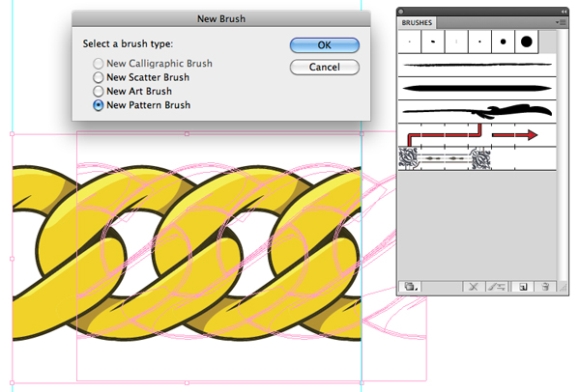Choose the thin charcoal stroke art brush
Screen dimensions: 580x392
click(478, 65)
